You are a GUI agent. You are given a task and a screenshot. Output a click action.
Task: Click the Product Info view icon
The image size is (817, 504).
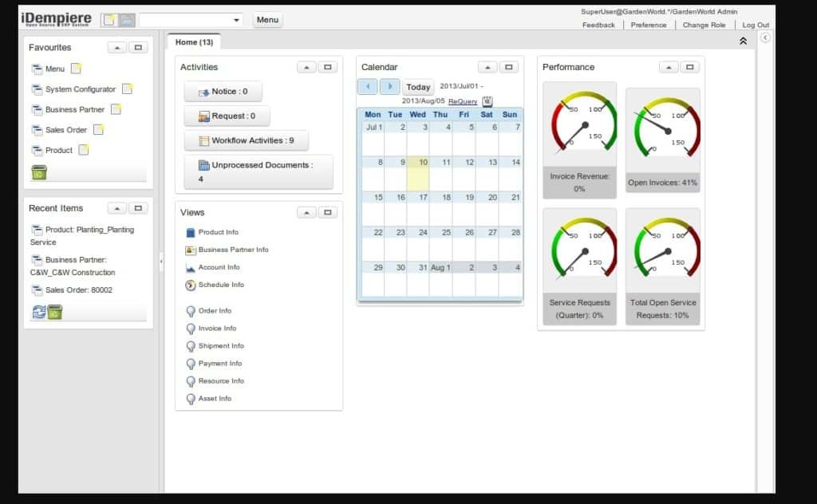(191, 232)
